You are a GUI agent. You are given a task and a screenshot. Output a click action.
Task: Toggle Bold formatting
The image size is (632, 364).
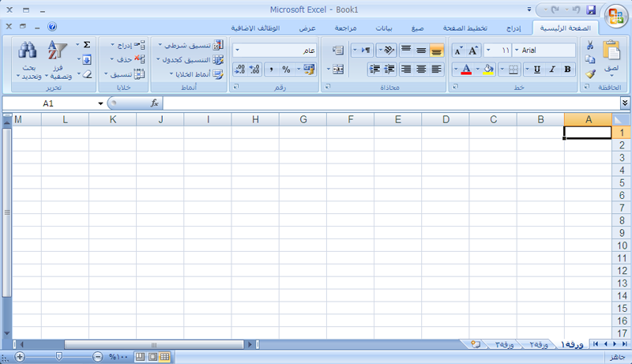(x=567, y=69)
